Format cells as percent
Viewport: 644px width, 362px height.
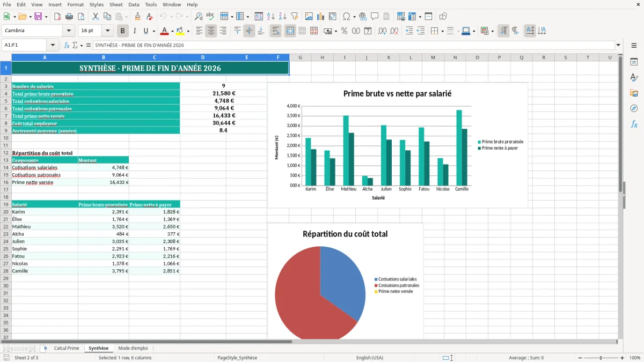pyautogui.click(x=344, y=31)
